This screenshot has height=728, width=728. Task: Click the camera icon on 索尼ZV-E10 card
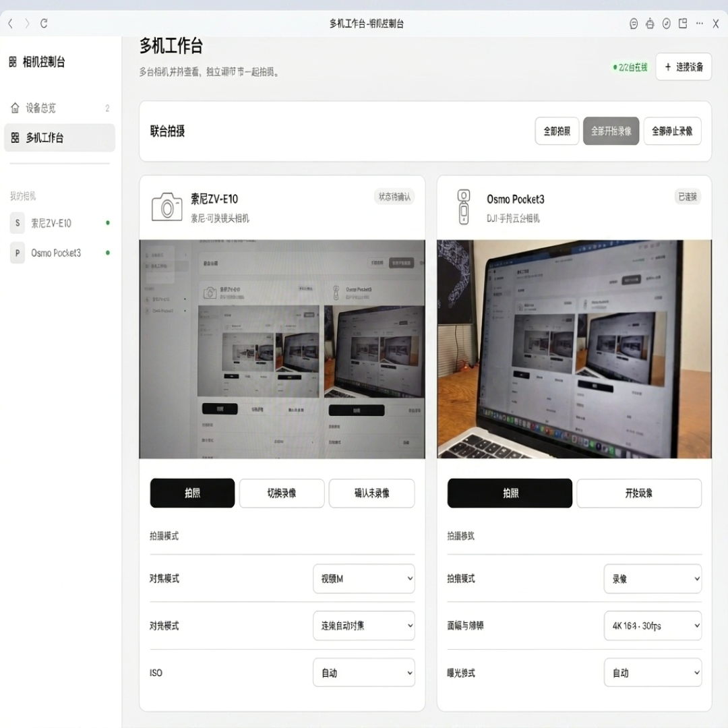[x=166, y=207]
